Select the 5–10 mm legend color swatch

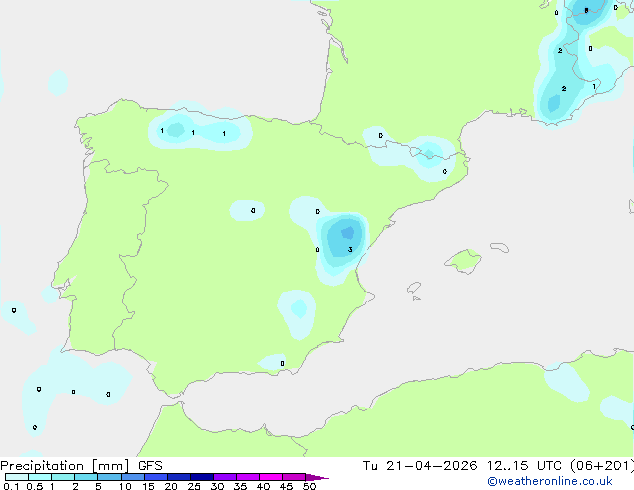click(109, 477)
